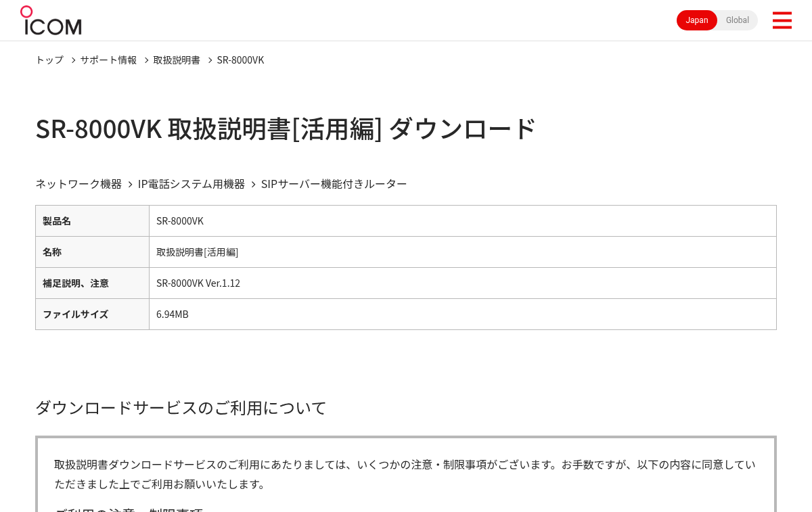Open the red hamburger menu
The height and width of the screenshot is (512, 812).
pyautogui.click(x=782, y=20)
